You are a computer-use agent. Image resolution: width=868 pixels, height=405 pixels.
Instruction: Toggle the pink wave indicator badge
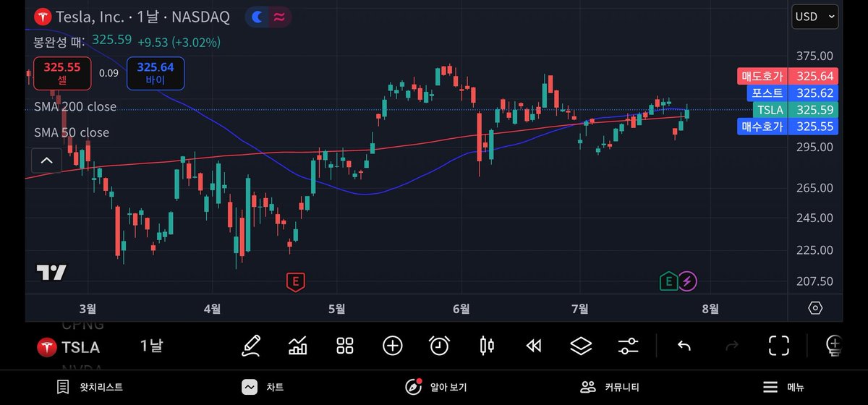(x=279, y=17)
